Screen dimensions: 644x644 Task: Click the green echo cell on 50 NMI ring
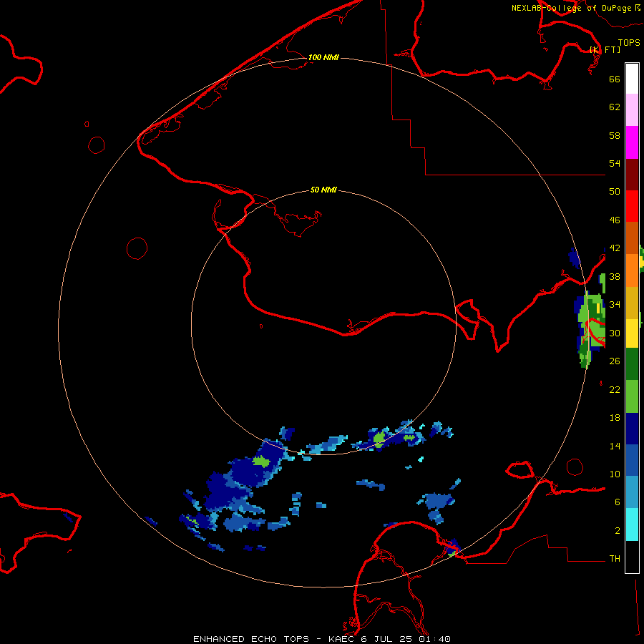point(379,439)
